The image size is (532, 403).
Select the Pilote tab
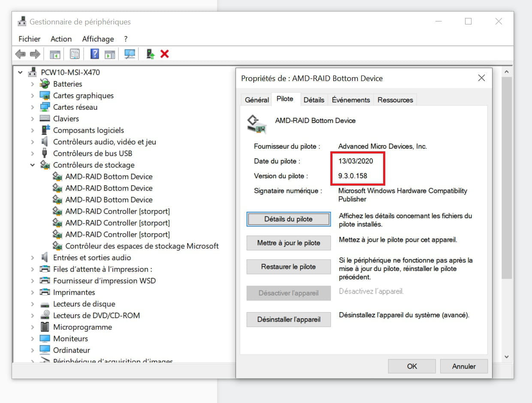tap(285, 99)
